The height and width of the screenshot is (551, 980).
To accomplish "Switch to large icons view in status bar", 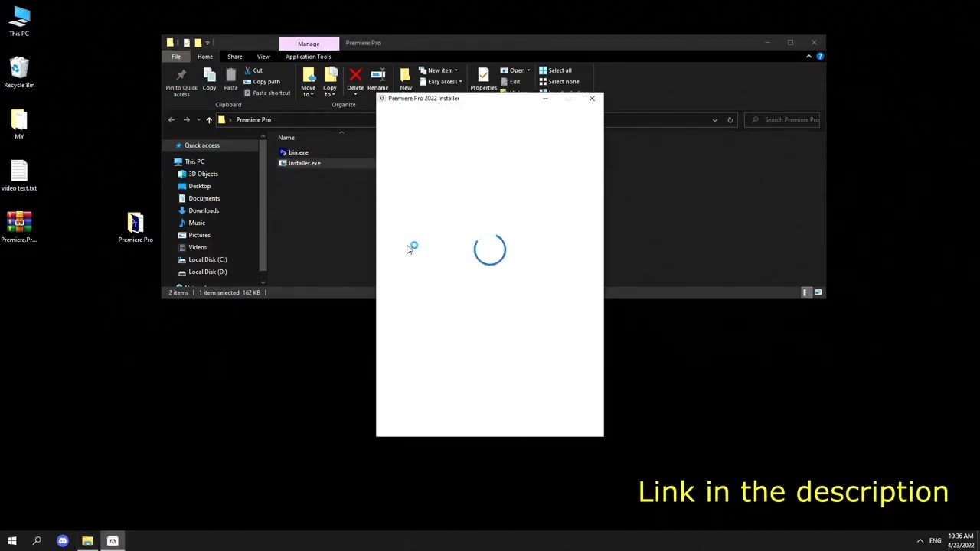I will click(818, 292).
